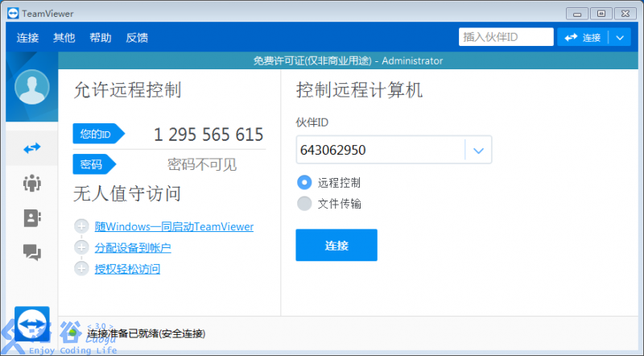
Task: Click the 插入伙伴ID field in the top bar
Action: tap(506, 38)
